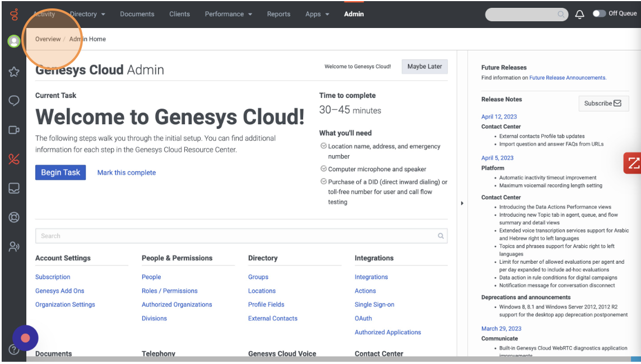The width and height of the screenshot is (641, 364).
Task: Collapse the right release notes panel arrow
Action: point(462,203)
